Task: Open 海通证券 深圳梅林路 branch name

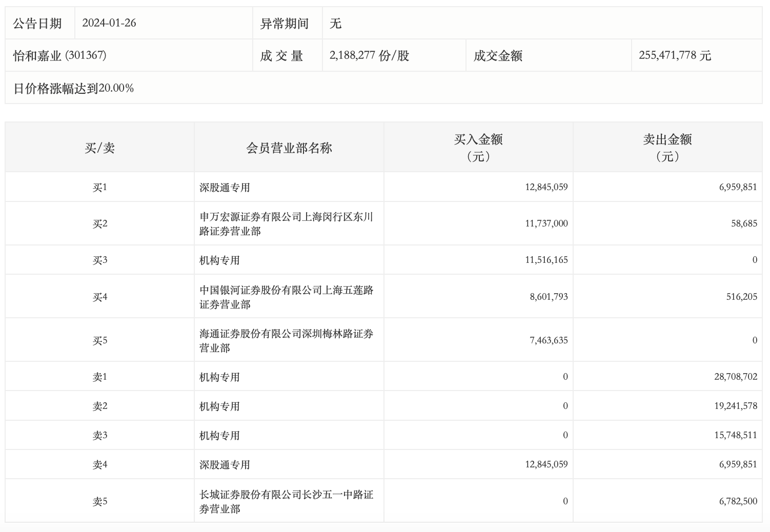Action: tap(286, 340)
